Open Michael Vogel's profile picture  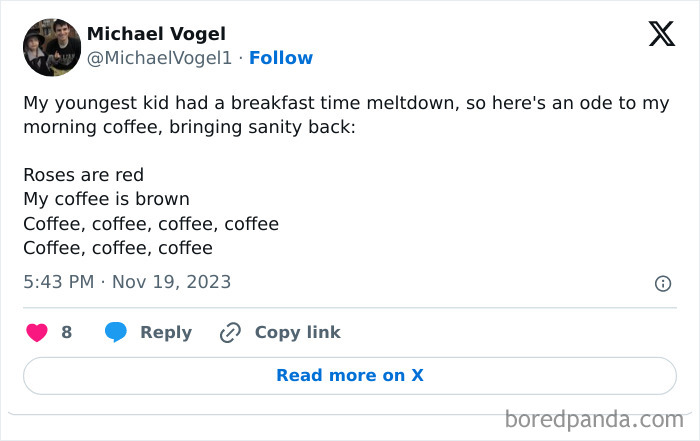click(52, 46)
